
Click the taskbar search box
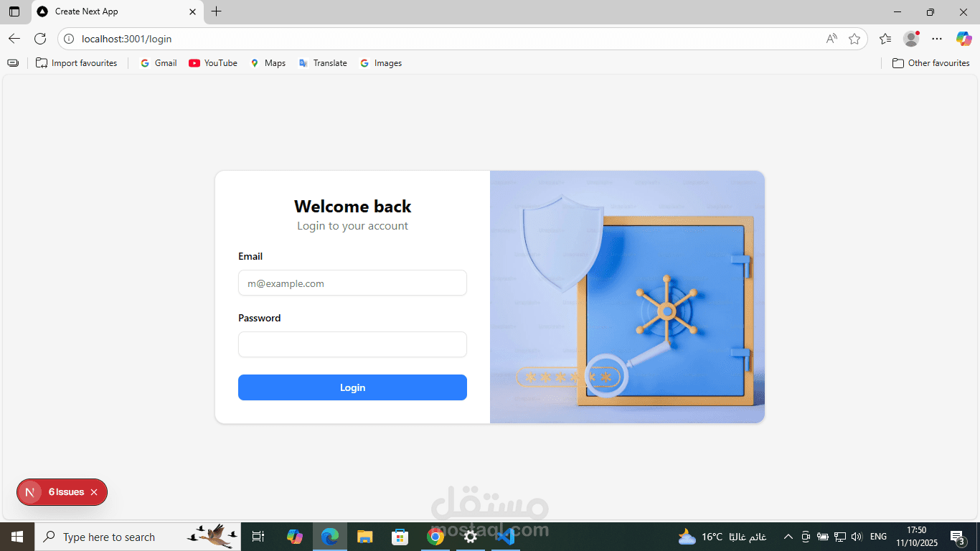(138, 537)
